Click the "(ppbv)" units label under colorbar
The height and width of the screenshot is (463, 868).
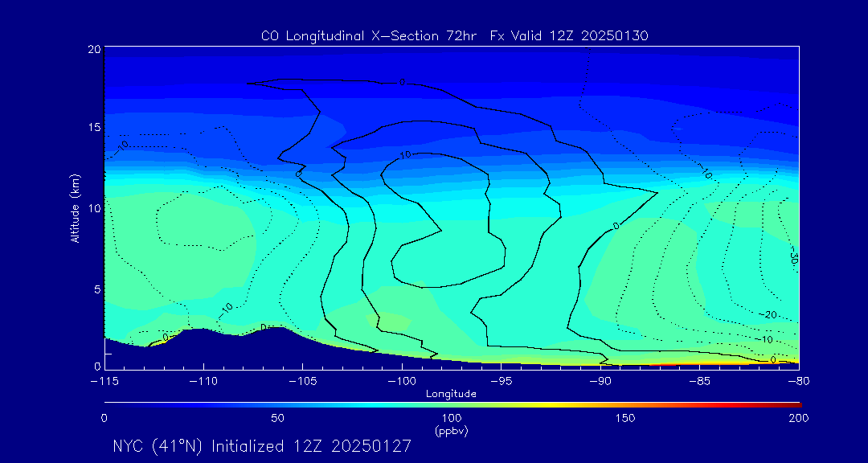coord(451,432)
